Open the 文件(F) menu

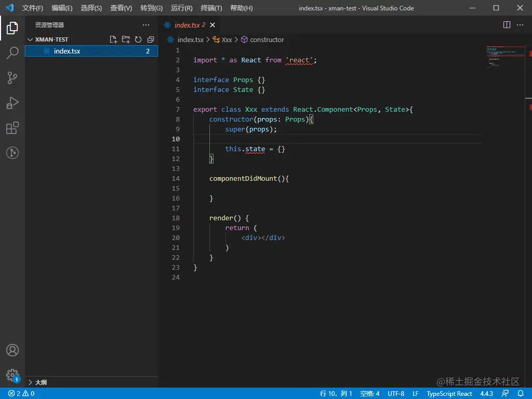point(33,8)
